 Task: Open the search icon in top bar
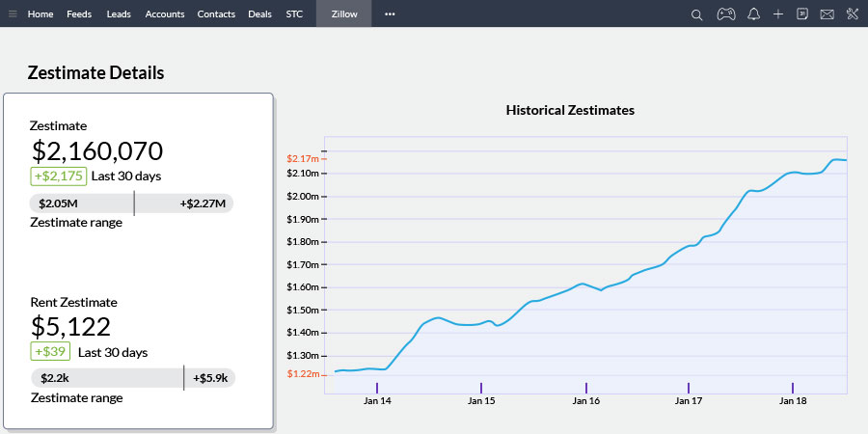pyautogui.click(x=697, y=14)
